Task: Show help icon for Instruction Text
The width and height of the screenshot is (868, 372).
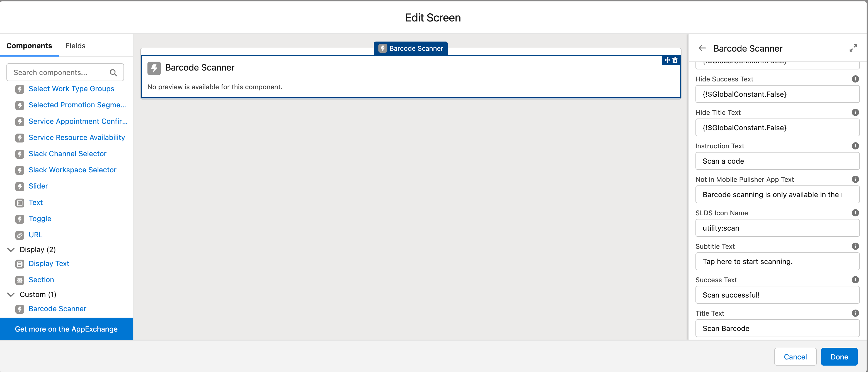Action: click(855, 146)
